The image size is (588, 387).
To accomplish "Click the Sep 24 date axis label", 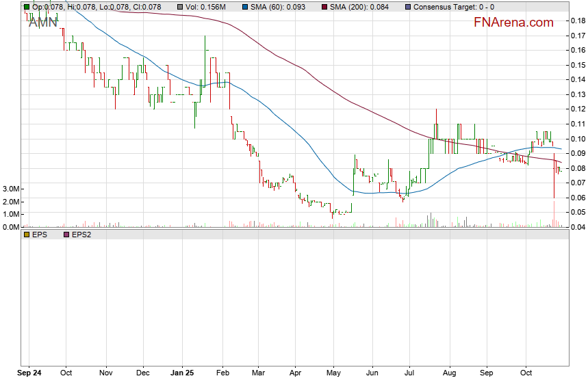I will point(29,374).
